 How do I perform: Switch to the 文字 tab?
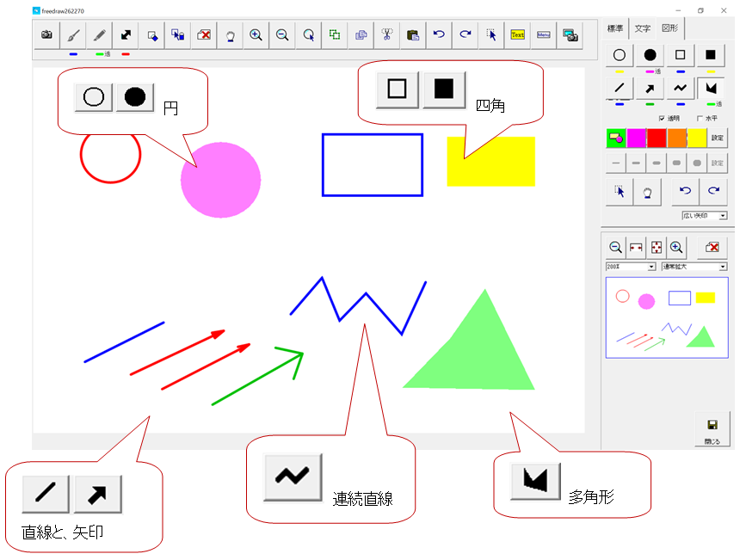click(x=642, y=28)
